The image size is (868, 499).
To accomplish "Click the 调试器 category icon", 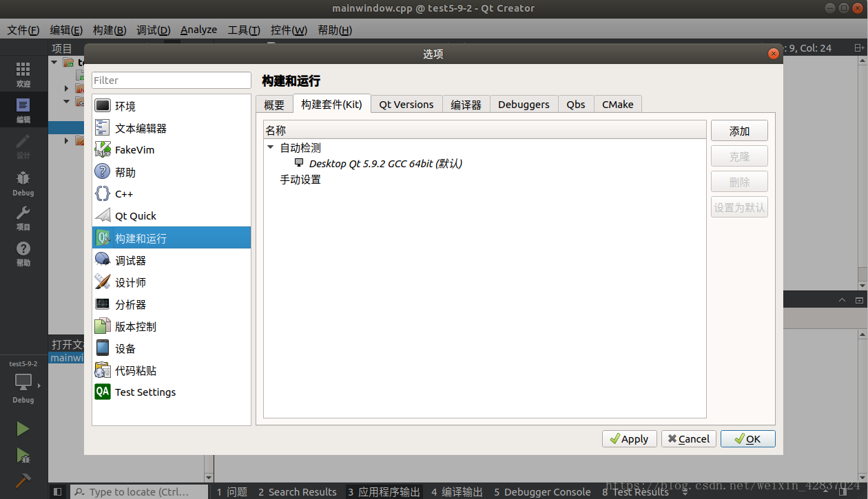I will click(x=103, y=260).
